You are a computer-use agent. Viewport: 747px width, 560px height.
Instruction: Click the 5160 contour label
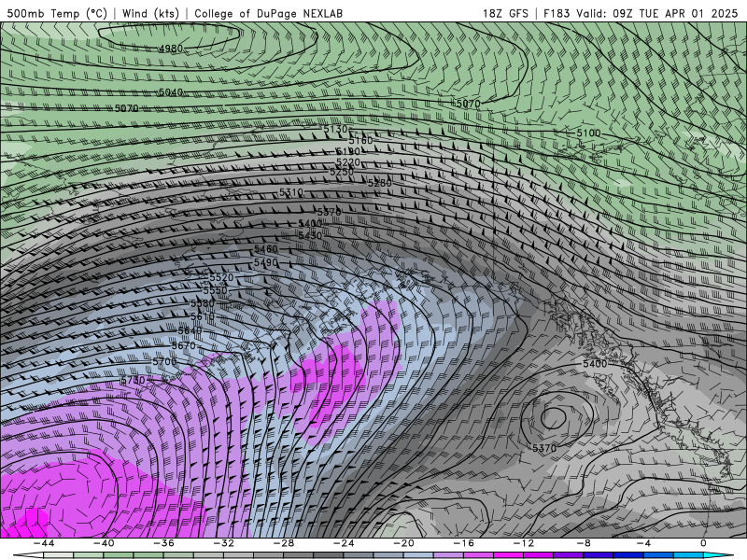(x=360, y=141)
